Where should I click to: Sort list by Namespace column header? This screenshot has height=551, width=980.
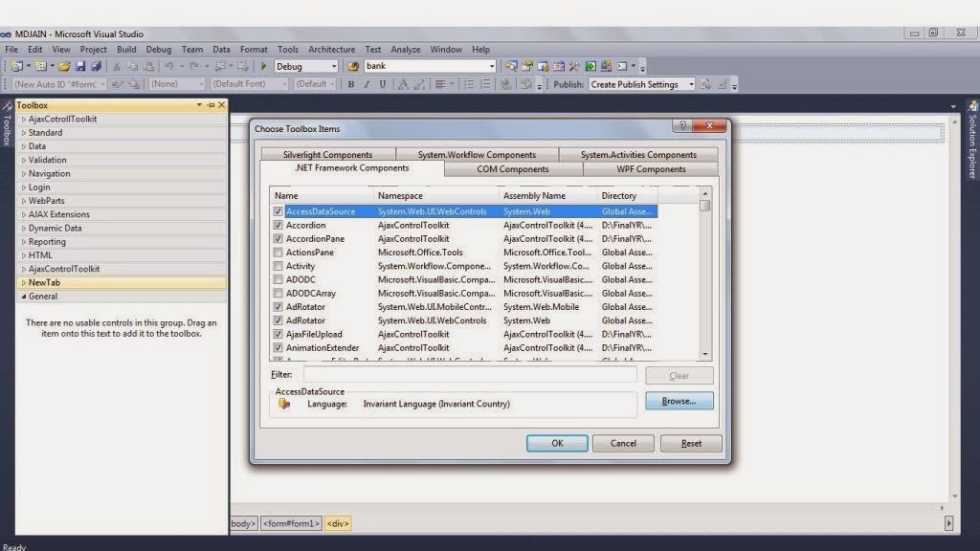pyautogui.click(x=435, y=195)
